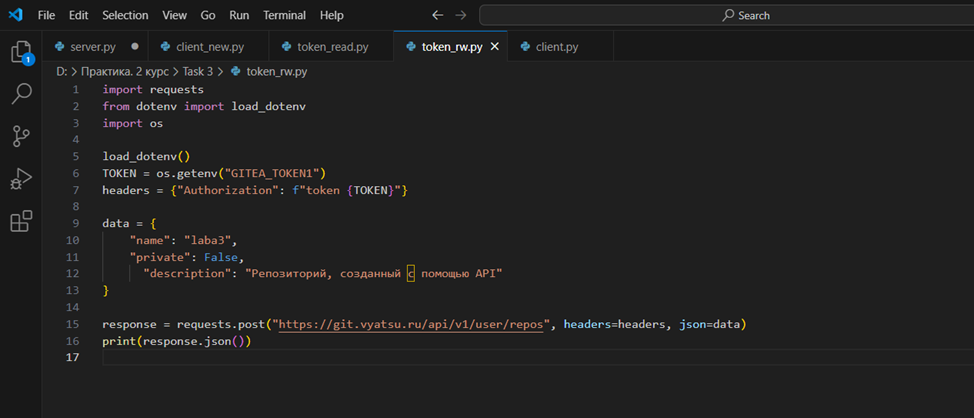Image resolution: width=974 pixels, height=418 pixels.
Task: Click the VS Code logo icon
Action: [x=15, y=15]
